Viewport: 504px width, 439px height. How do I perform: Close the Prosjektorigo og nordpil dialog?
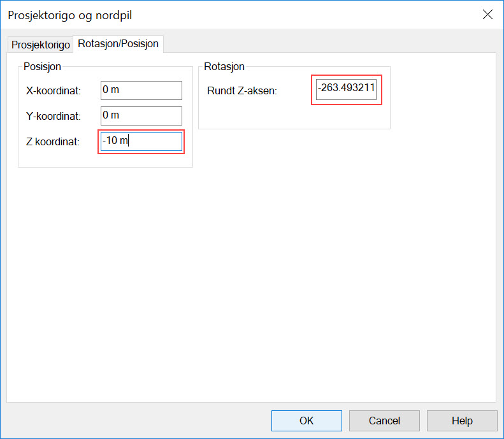point(487,15)
